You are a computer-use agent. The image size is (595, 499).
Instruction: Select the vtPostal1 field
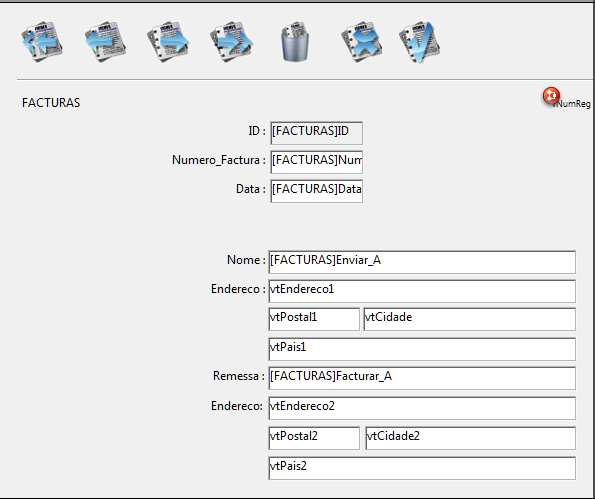point(314,319)
